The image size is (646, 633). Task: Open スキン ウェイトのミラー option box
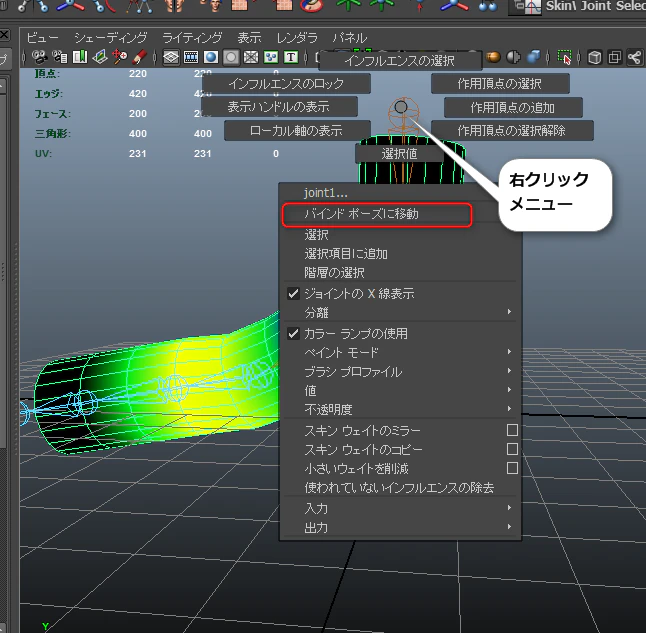point(512,430)
